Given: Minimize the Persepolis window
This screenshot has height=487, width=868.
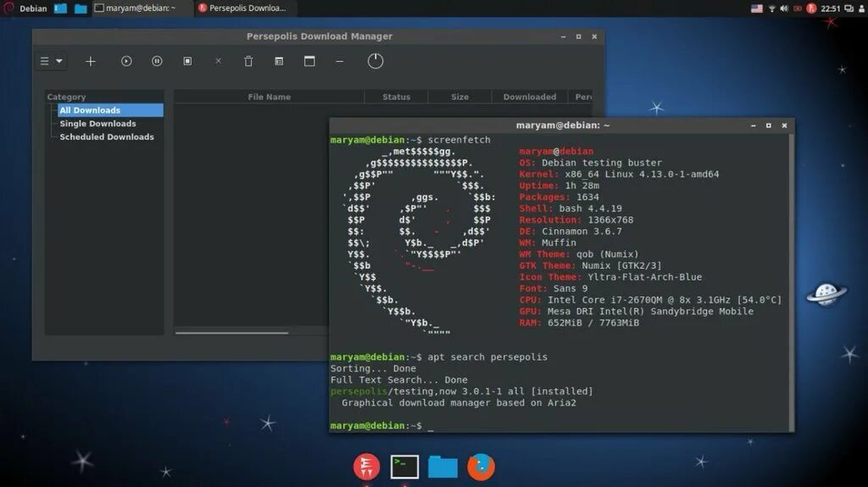Looking at the screenshot, I should (x=563, y=36).
